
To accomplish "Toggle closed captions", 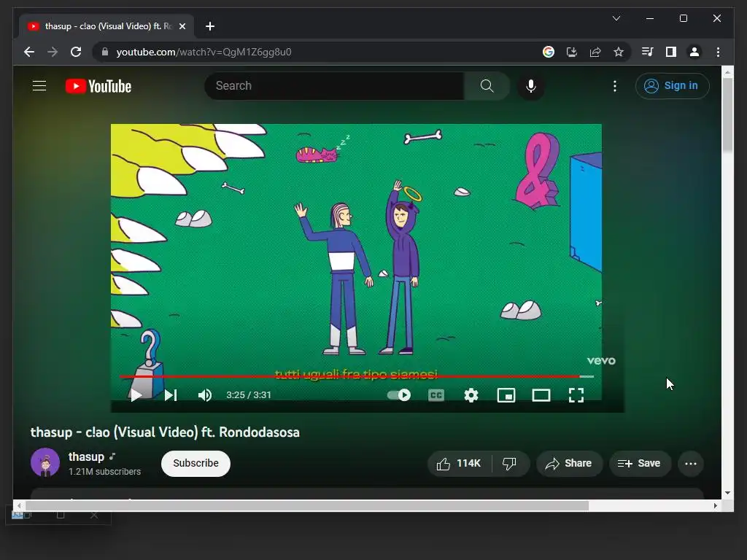I will click(x=436, y=395).
